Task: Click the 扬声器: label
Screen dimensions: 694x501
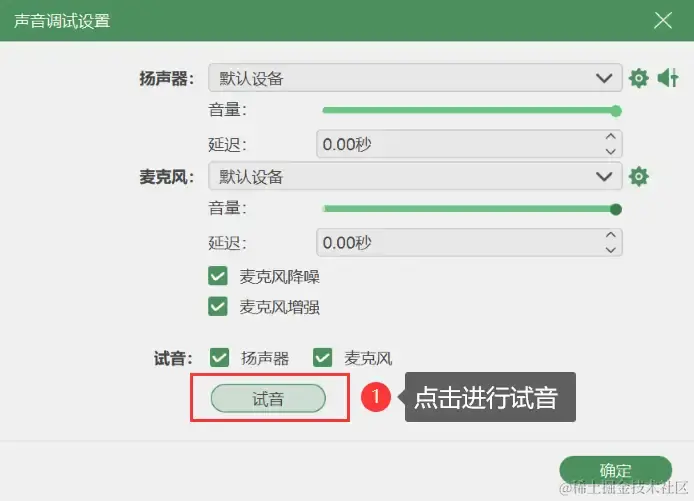Action: (x=167, y=78)
